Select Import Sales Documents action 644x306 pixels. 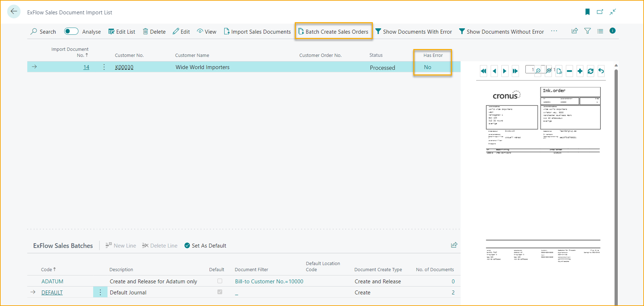(257, 31)
